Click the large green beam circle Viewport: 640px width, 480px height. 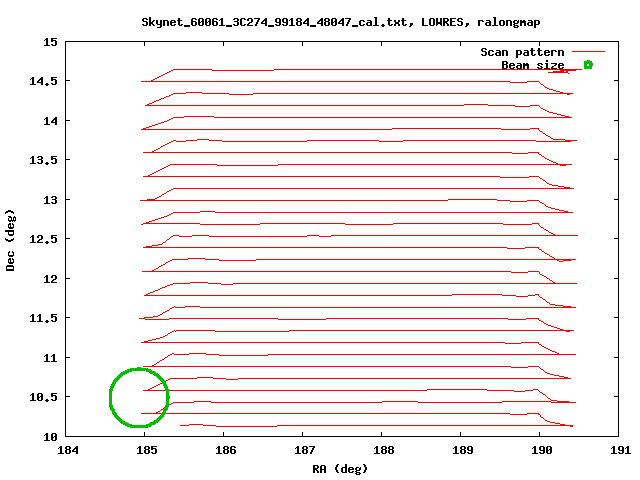tap(139, 398)
